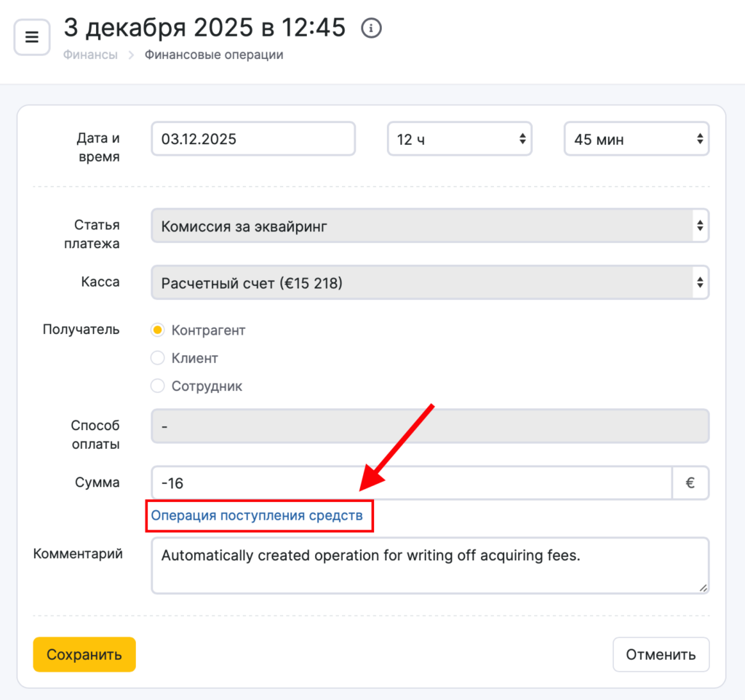Image resolution: width=745 pixels, height=700 pixels.
Task: Click into the Комментарий text area
Action: (429, 565)
